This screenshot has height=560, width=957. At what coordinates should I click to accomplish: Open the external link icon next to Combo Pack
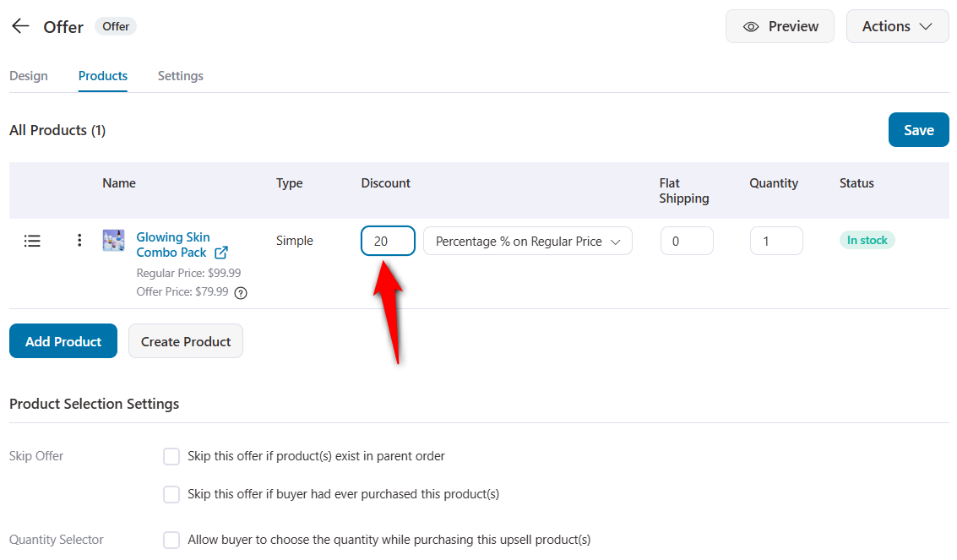tap(221, 253)
